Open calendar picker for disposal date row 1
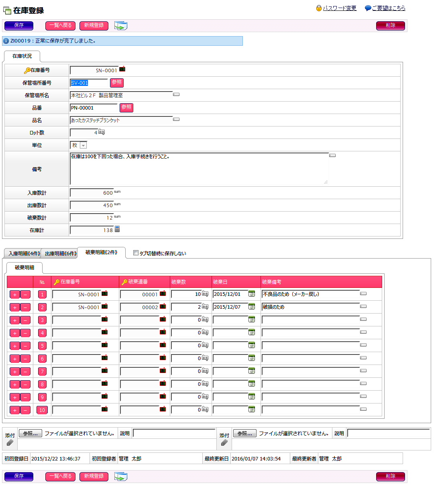 click(x=252, y=294)
